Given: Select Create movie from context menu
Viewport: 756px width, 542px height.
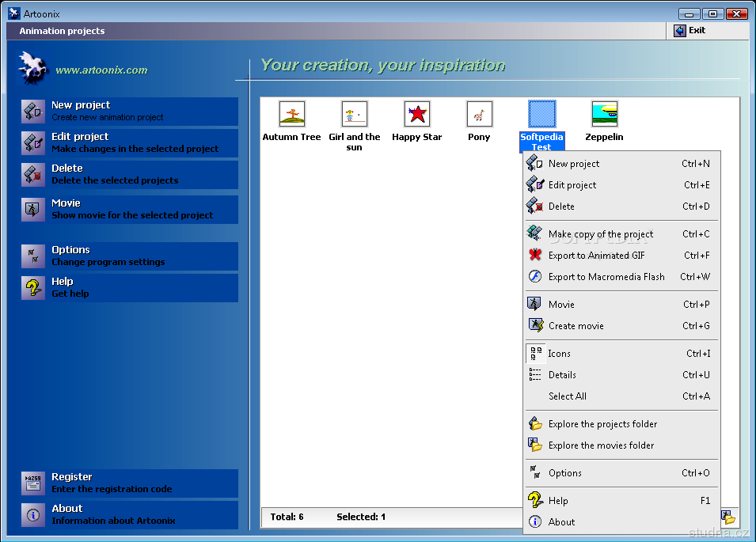Looking at the screenshot, I should click(576, 326).
